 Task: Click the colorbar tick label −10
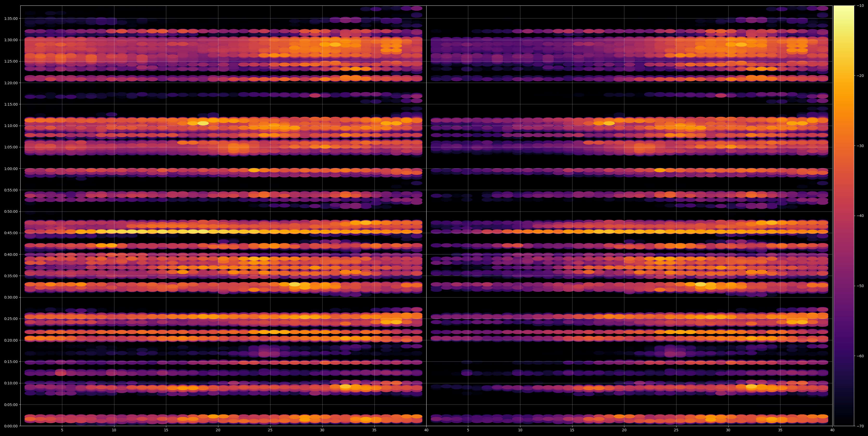click(860, 6)
